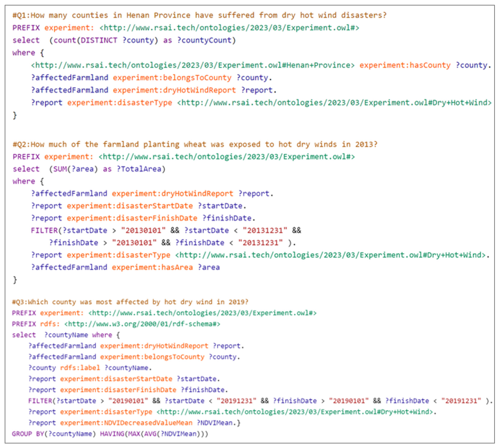Click the ?countyCount variable in Q1 select
The image size is (500, 448).
pos(204,40)
